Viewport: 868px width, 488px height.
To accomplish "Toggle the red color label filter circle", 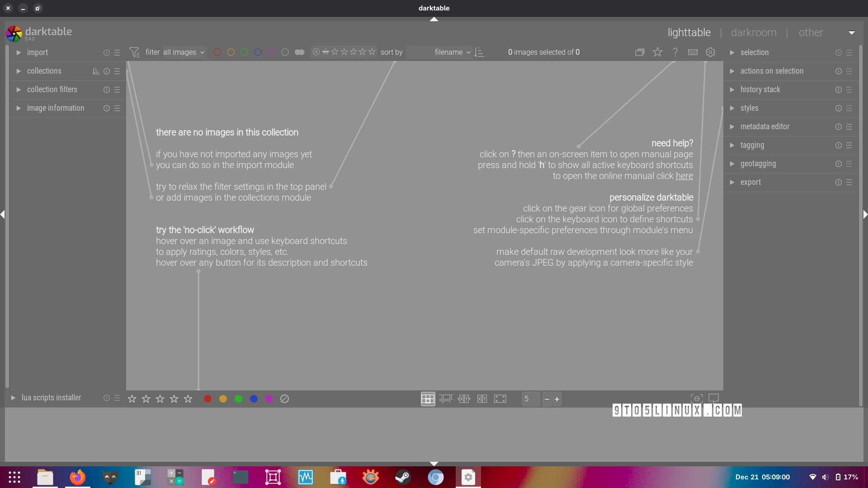I will point(217,52).
